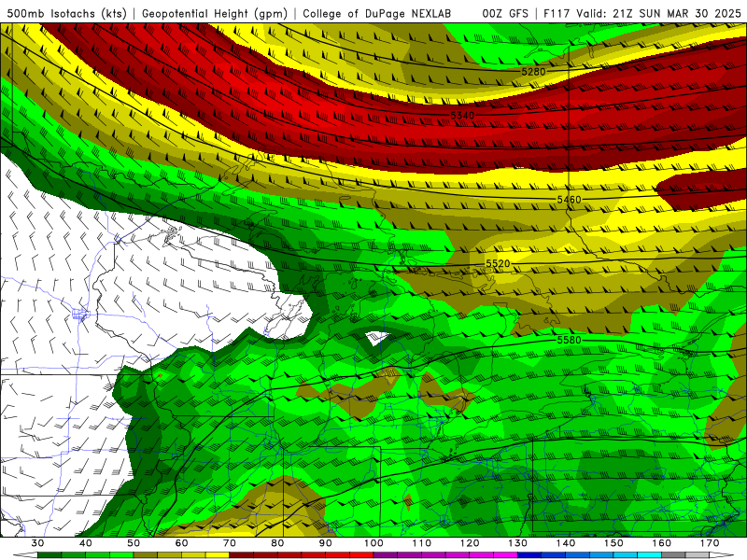747x560 pixels.
Task: Click the 150 value on the color scale
Action: click(613, 543)
